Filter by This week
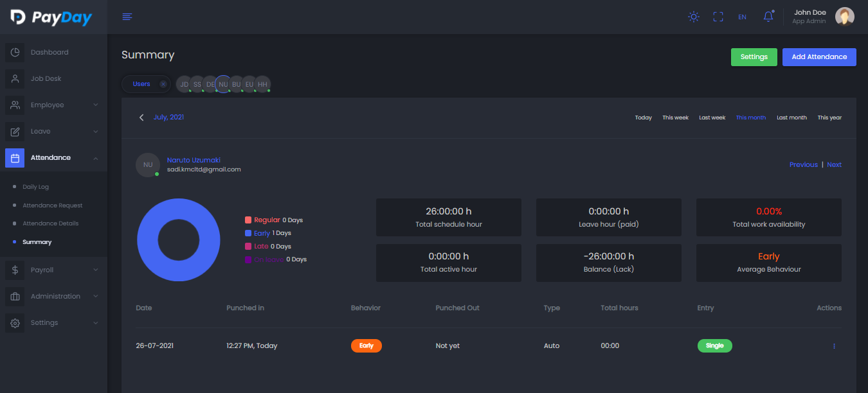 pyautogui.click(x=675, y=118)
